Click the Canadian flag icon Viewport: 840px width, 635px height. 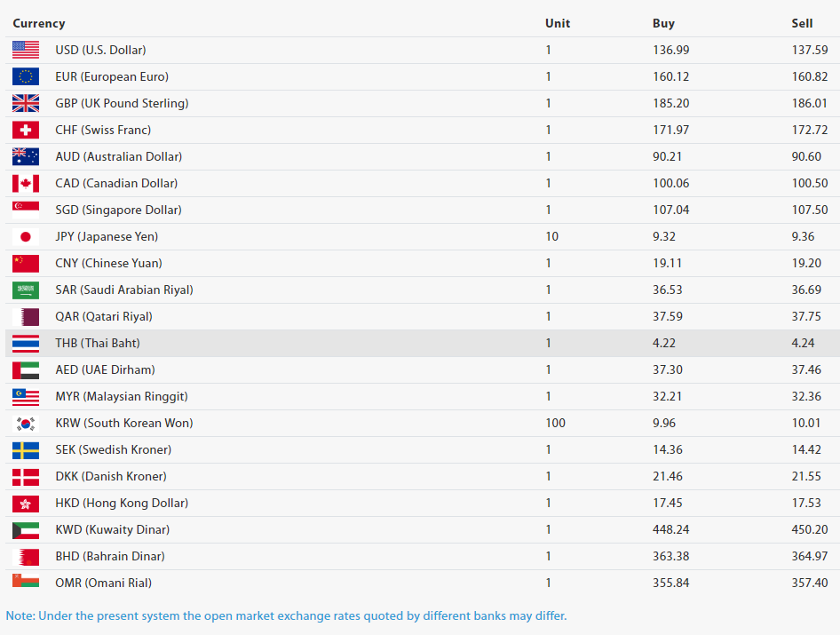tap(26, 183)
